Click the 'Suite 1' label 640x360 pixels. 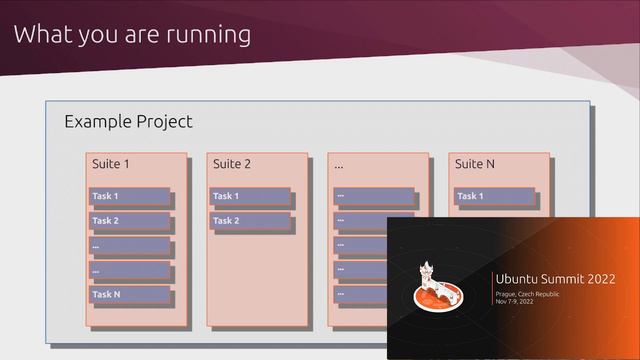[x=111, y=164]
